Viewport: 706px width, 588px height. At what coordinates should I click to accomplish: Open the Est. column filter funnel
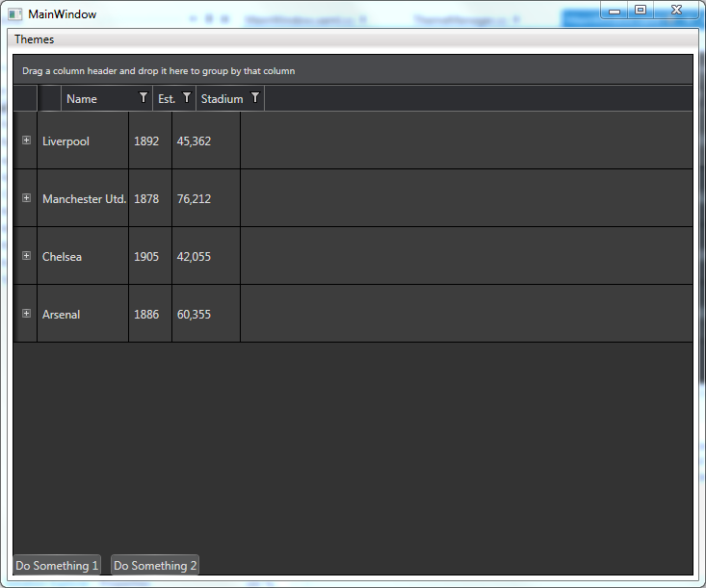[187, 97]
